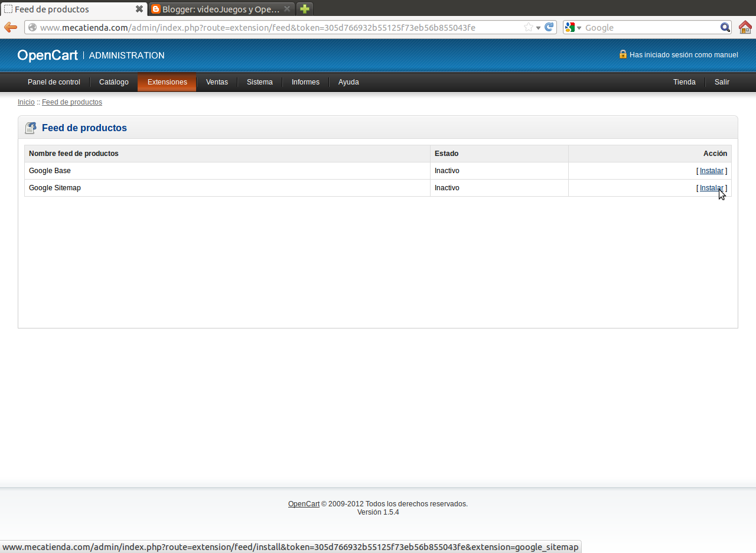Click the search magnifier icon

point(725,27)
